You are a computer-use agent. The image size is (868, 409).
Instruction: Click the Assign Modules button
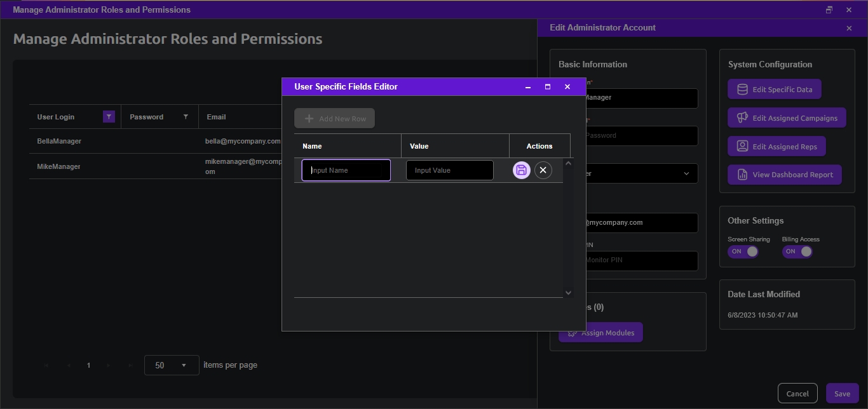pyautogui.click(x=600, y=333)
